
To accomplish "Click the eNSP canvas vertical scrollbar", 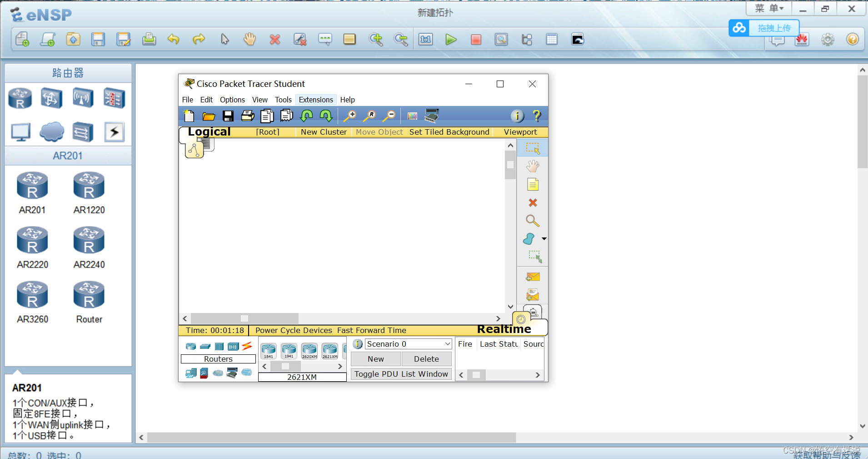I will [x=862, y=122].
